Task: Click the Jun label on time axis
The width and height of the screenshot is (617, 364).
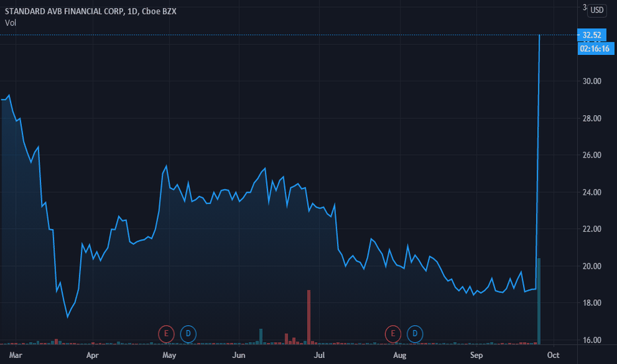Action: click(x=239, y=355)
